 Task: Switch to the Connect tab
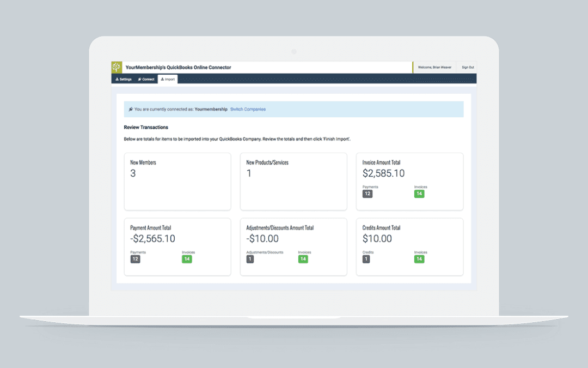point(146,79)
